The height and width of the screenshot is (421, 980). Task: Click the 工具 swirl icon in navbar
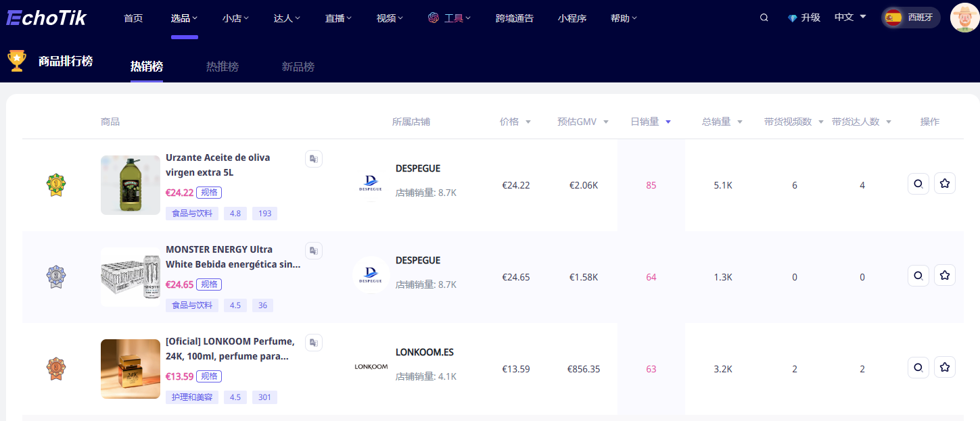434,18
